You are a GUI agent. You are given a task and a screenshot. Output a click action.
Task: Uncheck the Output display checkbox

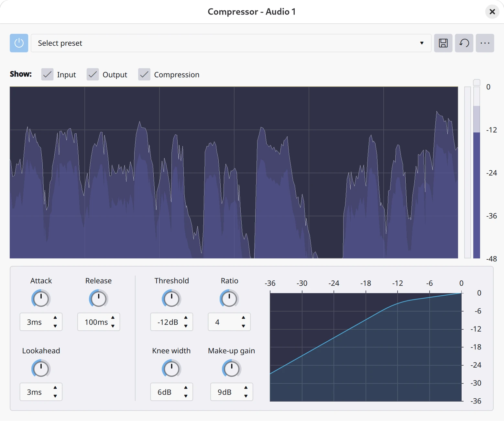[93, 74]
